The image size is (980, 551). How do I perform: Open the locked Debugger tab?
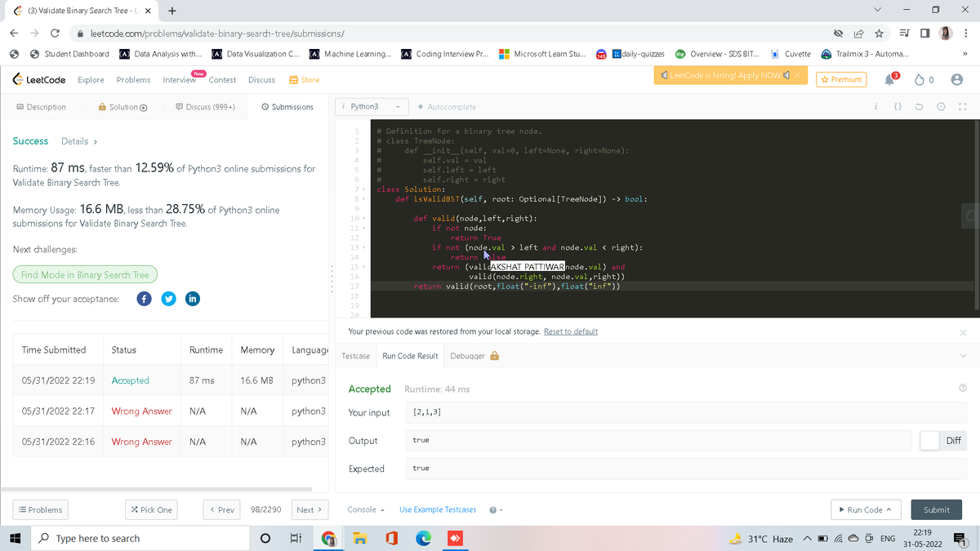[474, 356]
